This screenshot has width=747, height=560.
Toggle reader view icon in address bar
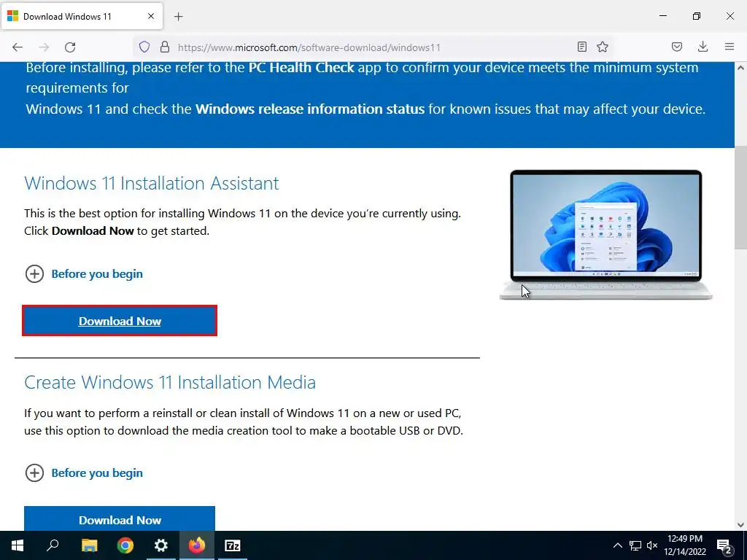coord(581,47)
